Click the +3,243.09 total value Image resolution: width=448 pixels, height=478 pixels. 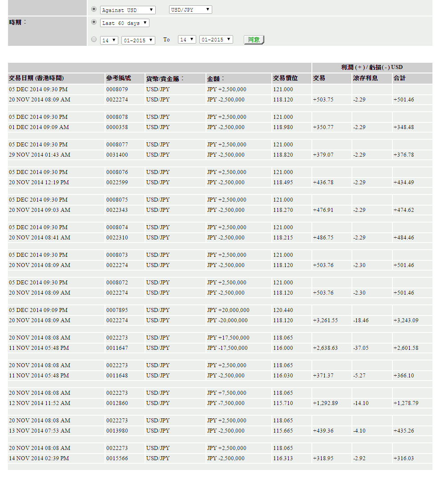coord(406,320)
